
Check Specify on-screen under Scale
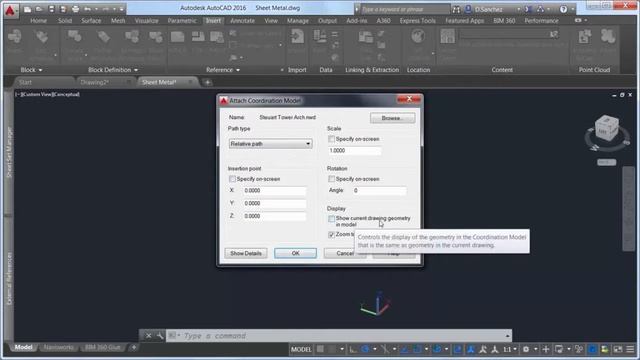pos(331,139)
